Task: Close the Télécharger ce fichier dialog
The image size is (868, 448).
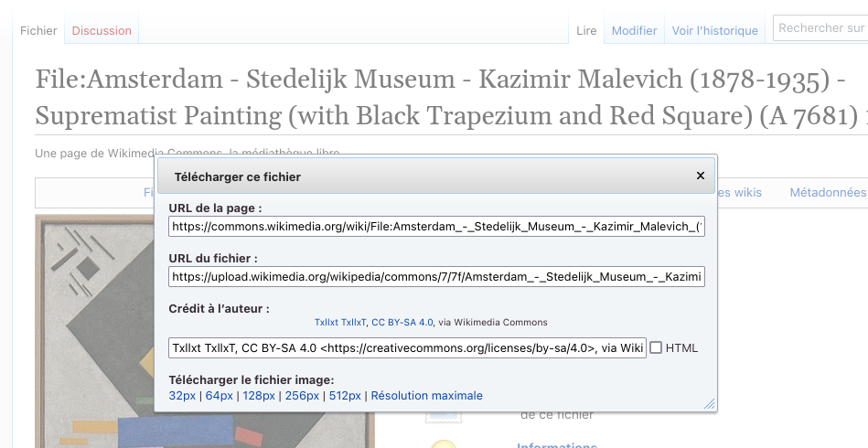Action: 701,176
